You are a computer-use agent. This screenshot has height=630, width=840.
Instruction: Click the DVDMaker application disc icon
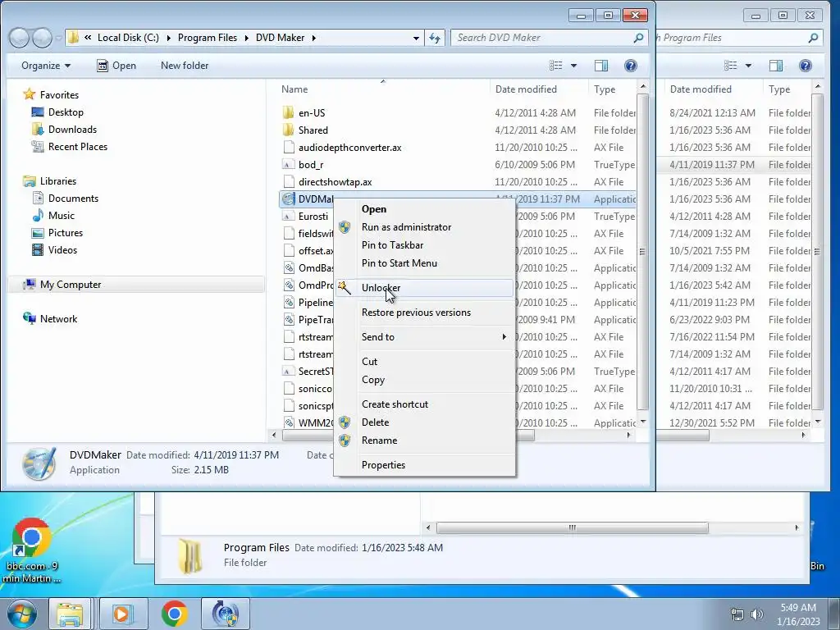coord(288,199)
